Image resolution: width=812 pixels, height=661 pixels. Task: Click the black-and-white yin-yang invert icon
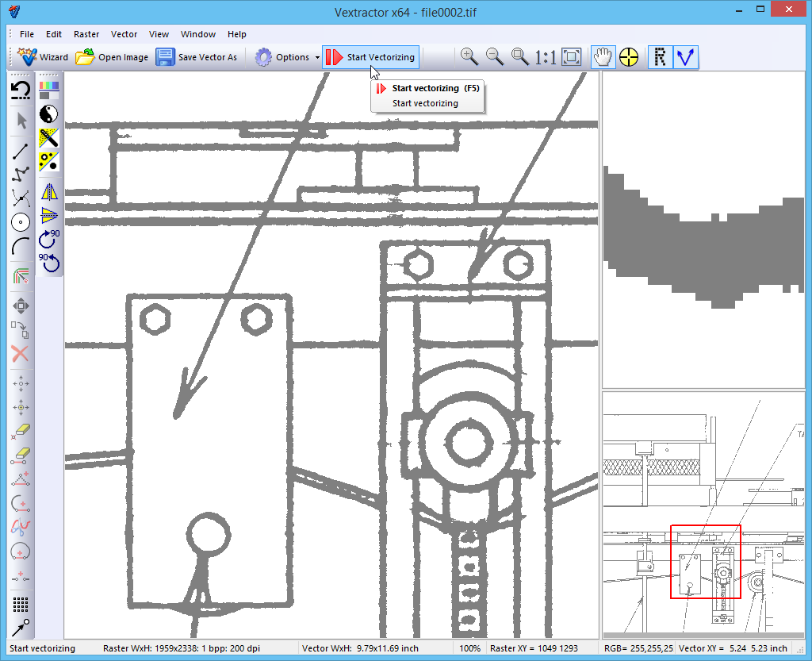coord(49,113)
